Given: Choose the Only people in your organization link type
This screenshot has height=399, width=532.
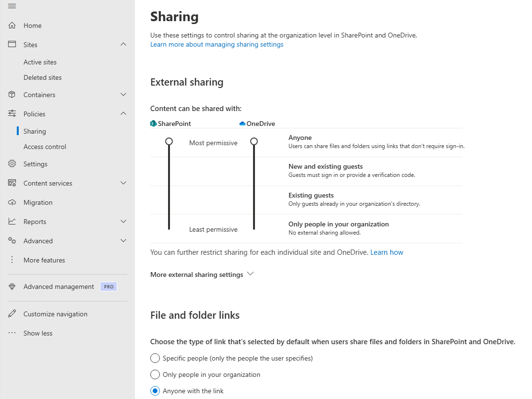Looking at the screenshot, I should (x=155, y=374).
